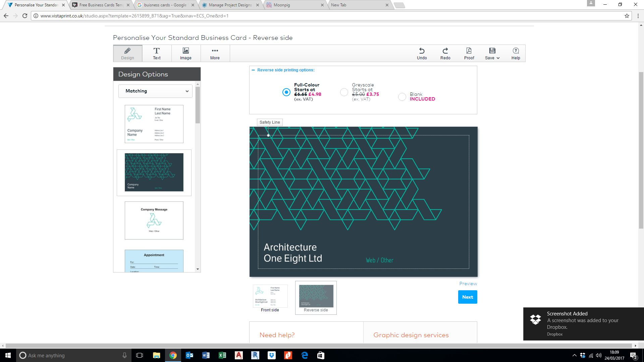Screen dimensions: 644x362
Task: Select the Front side thumbnail
Action: (270, 297)
